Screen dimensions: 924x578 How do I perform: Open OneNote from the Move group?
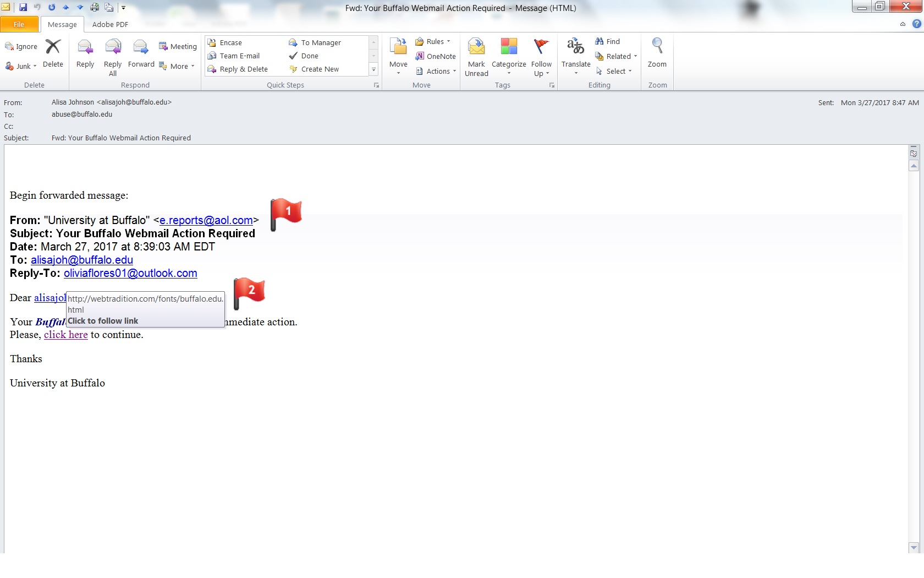point(436,56)
